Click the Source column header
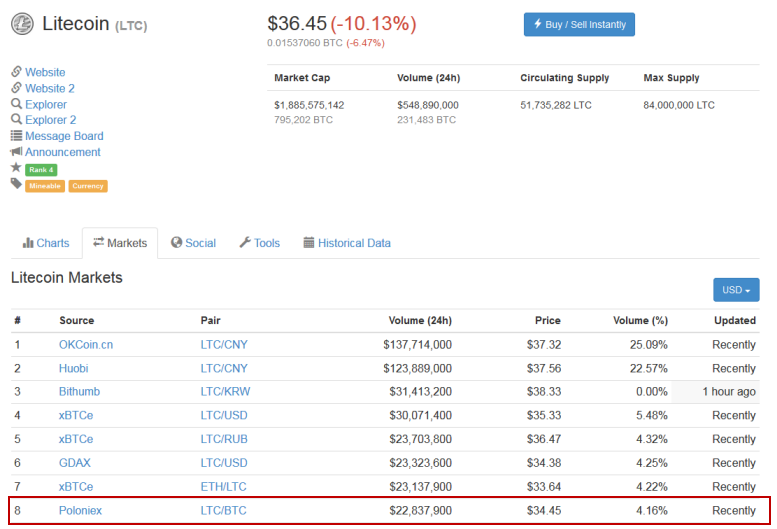Image resolution: width=777 pixels, height=529 pixels. (x=77, y=320)
